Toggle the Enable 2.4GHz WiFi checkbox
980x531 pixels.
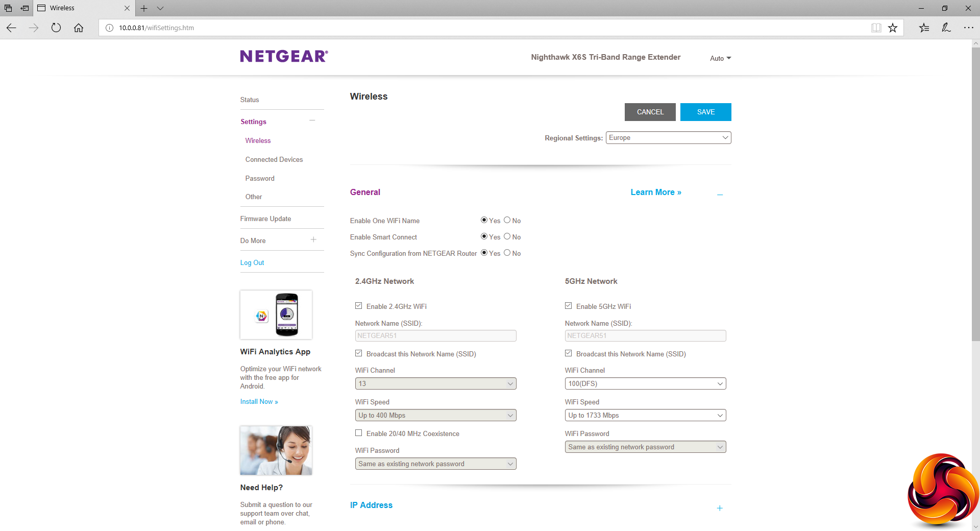click(x=359, y=306)
